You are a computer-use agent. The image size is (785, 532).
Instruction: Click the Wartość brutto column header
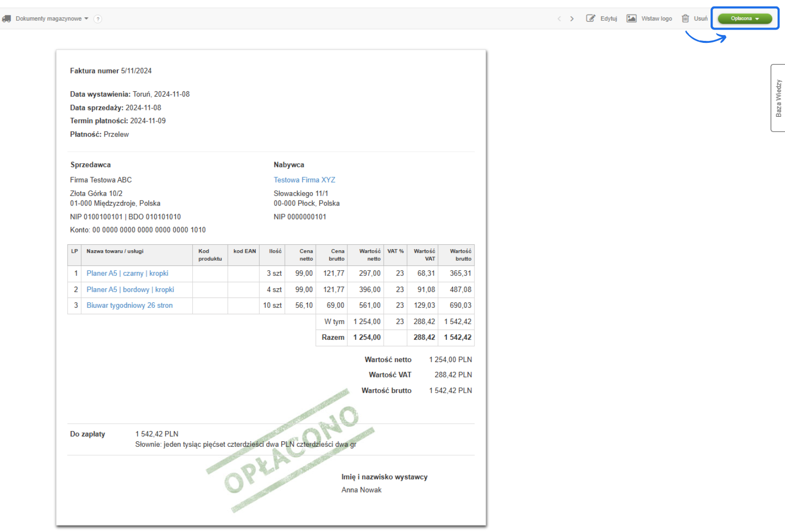[460, 255]
